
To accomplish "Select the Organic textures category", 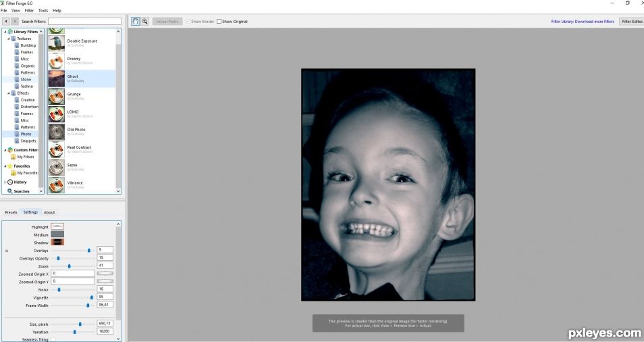I will 28,66.
